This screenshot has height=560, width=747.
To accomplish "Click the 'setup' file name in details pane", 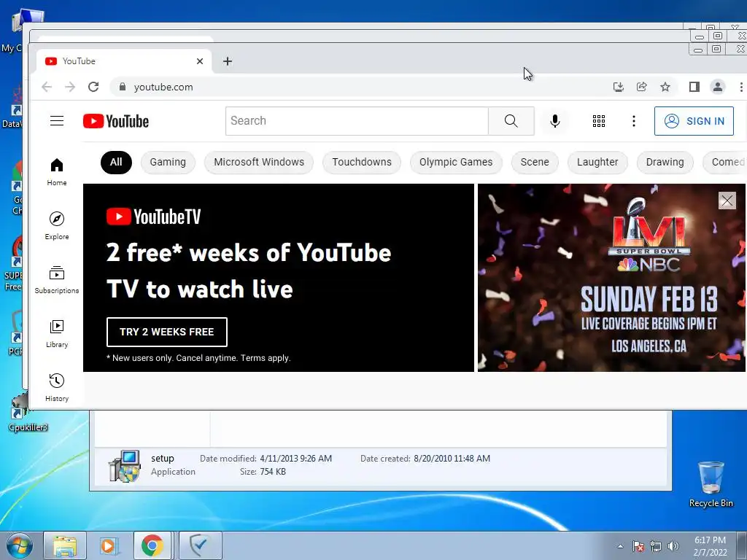I will tap(163, 459).
